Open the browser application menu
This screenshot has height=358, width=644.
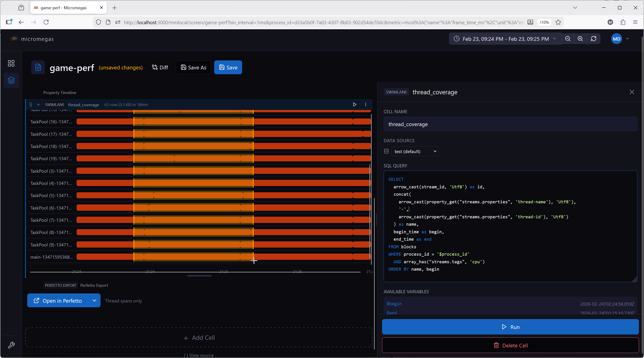pyautogui.click(x=635, y=22)
